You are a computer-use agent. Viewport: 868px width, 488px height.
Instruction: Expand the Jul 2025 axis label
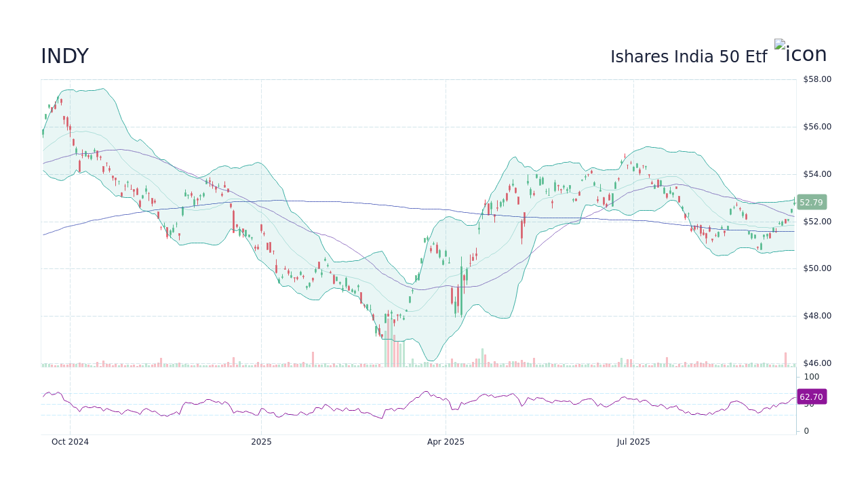(633, 441)
